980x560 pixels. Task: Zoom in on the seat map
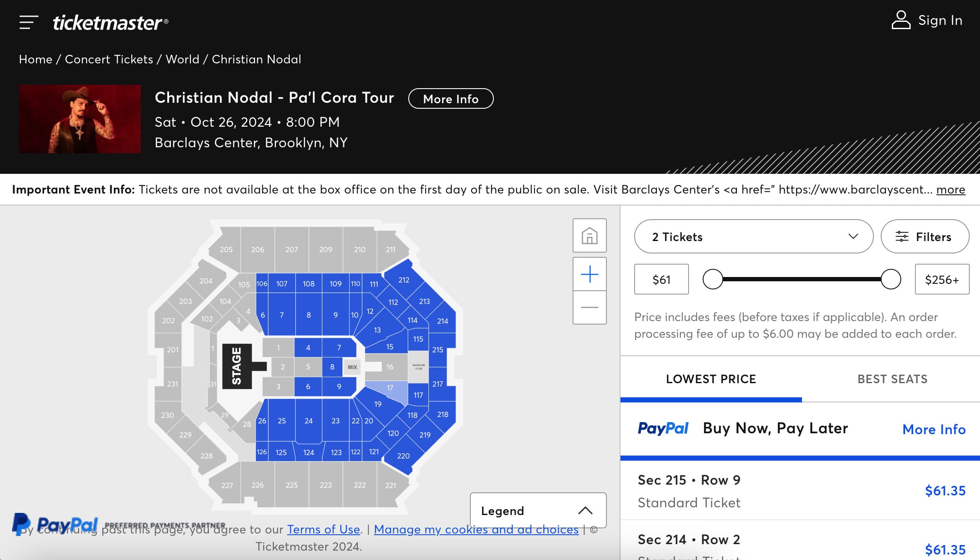tap(589, 274)
